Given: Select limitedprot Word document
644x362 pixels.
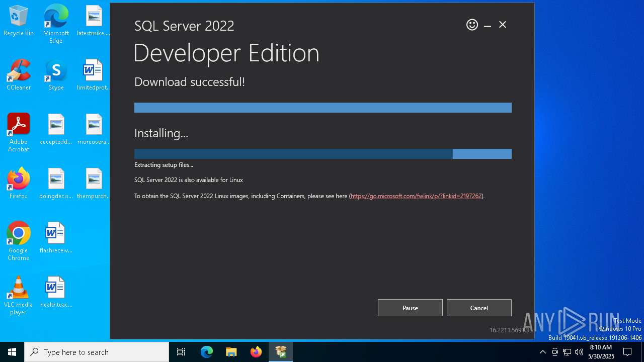Looking at the screenshot, I should (x=94, y=75).
